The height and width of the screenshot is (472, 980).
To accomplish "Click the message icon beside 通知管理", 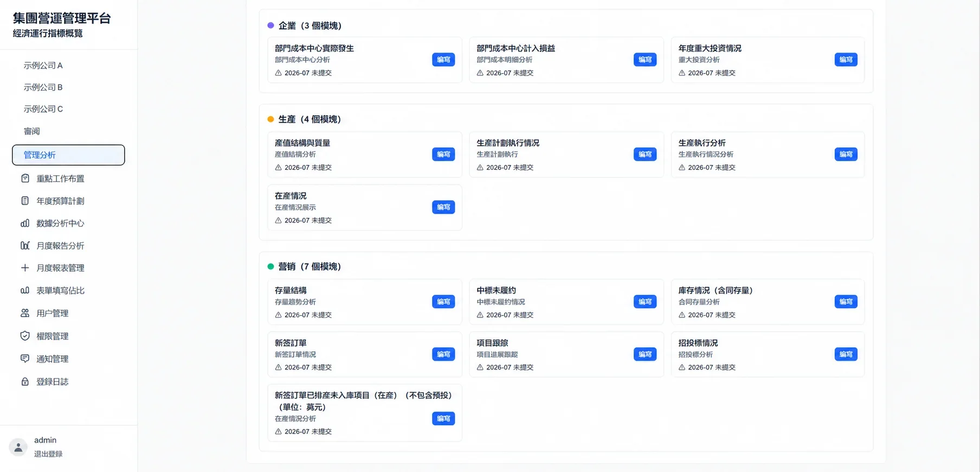I will click(25, 359).
